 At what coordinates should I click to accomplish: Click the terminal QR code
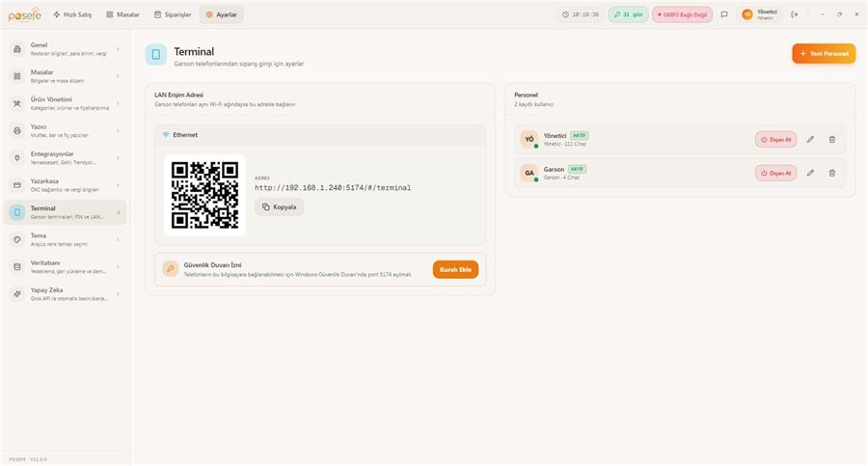tap(204, 195)
